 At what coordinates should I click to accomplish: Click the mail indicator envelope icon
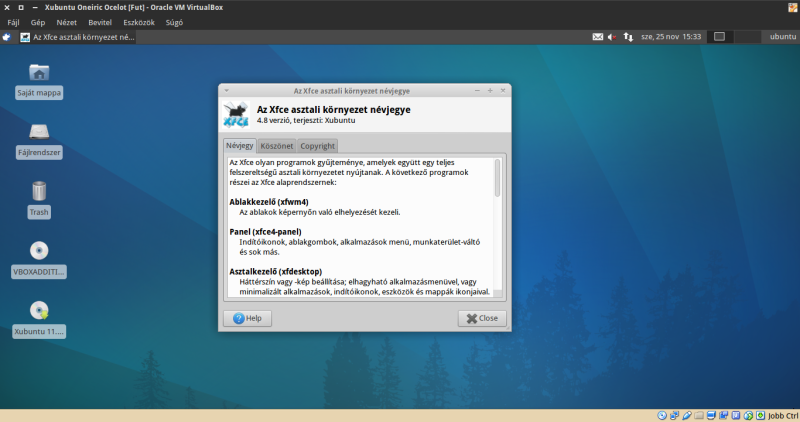point(597,37)
